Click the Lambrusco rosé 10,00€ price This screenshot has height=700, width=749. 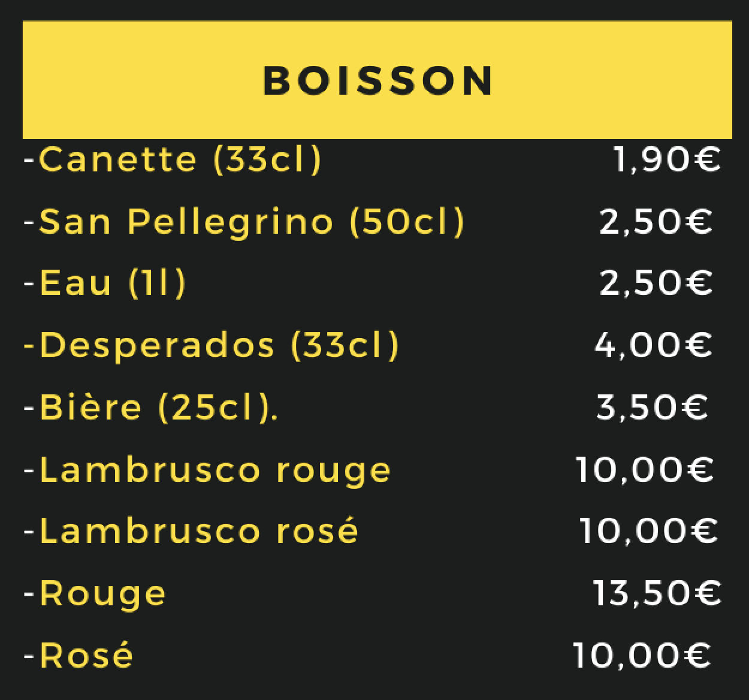click(648, 531)
